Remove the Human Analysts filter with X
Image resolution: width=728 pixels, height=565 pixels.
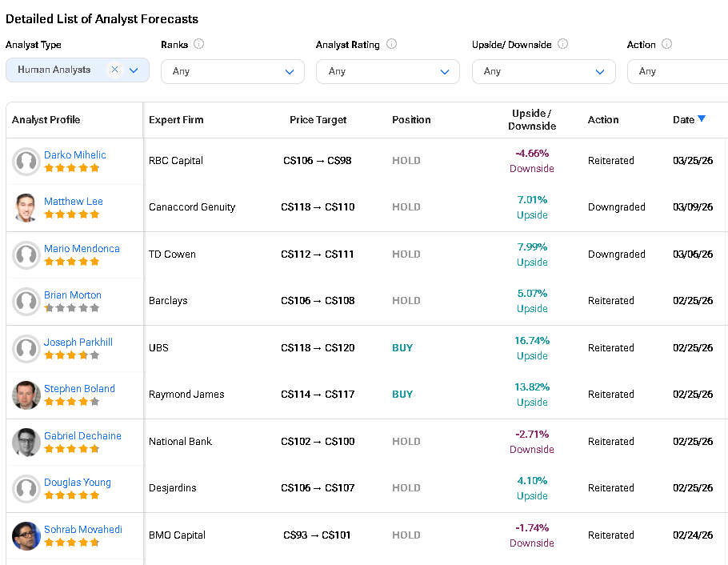(114, 70)
